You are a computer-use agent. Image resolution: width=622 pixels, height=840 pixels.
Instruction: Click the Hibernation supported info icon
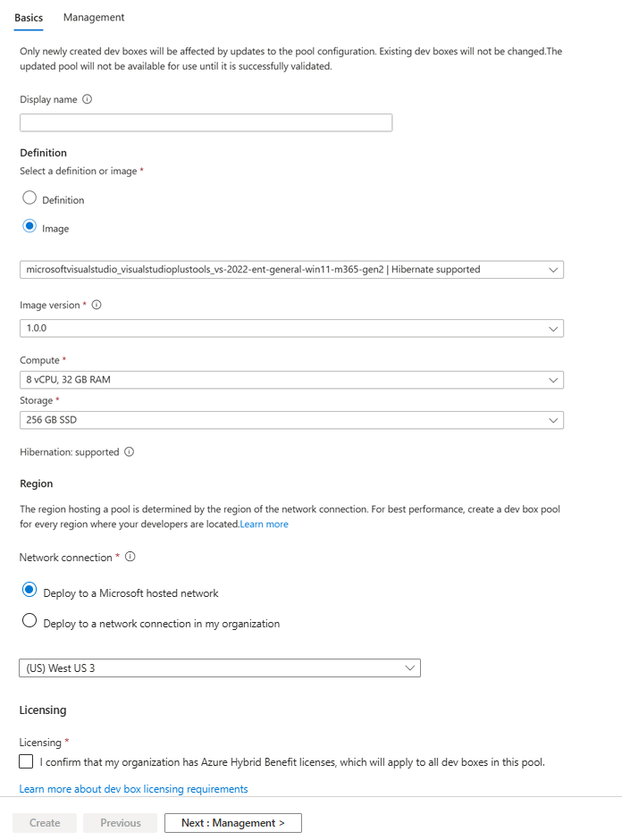pyautogui.click(x=129, y=452)
